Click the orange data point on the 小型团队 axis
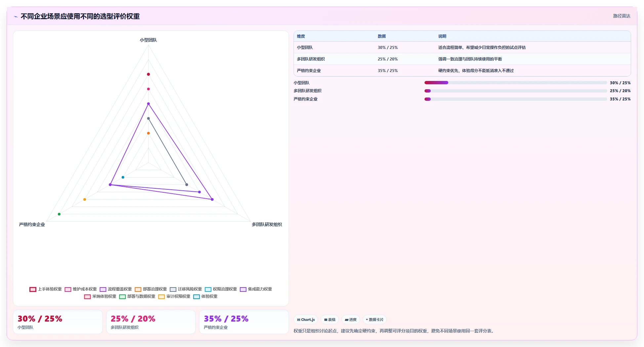 point(148,133)
